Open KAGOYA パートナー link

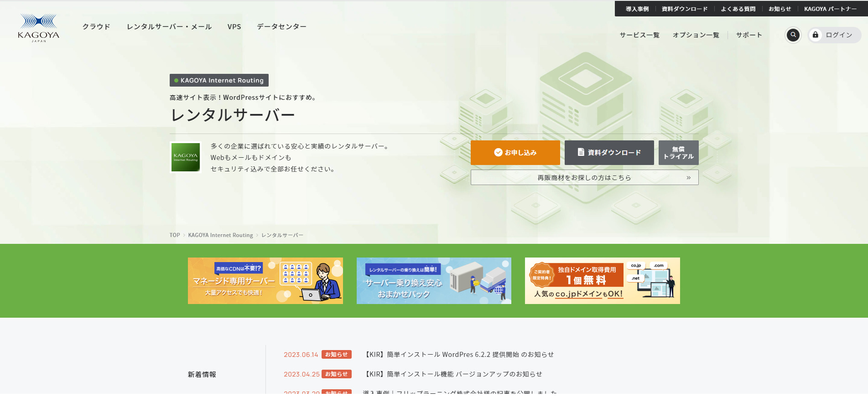point(830,9)
